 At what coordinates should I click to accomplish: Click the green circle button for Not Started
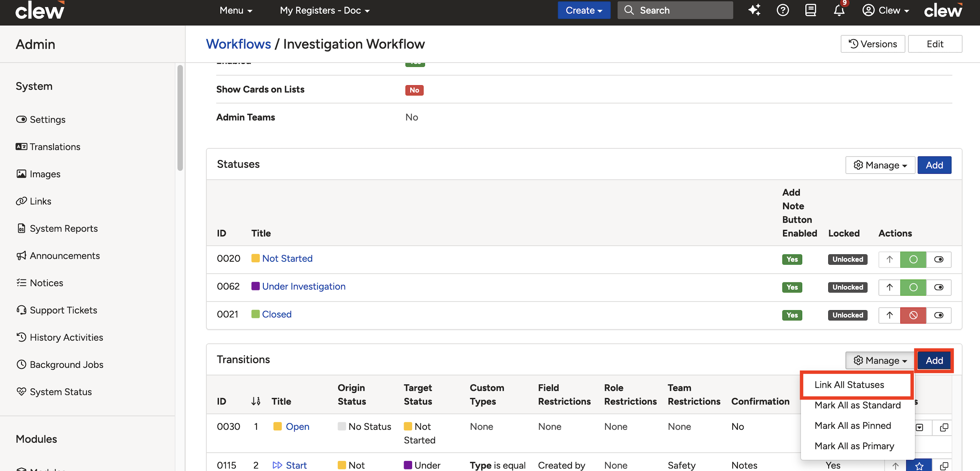click(x=913, y=259)
